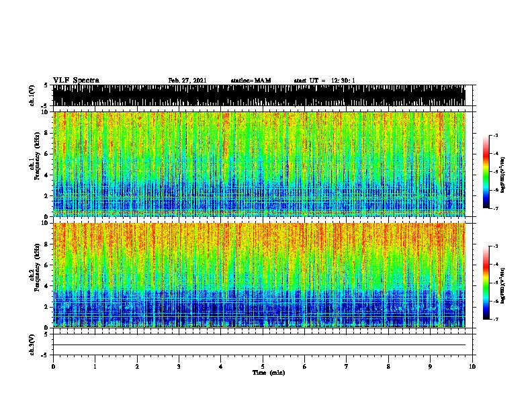Click time axis tick label "6"
This screenshot has width=532, height=411.
[x=305, y=366]
